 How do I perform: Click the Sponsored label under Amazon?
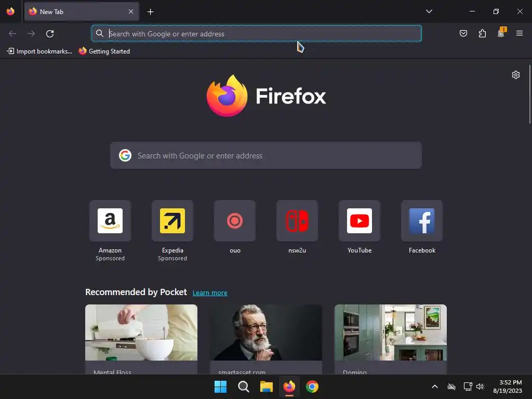coord(110,259)
